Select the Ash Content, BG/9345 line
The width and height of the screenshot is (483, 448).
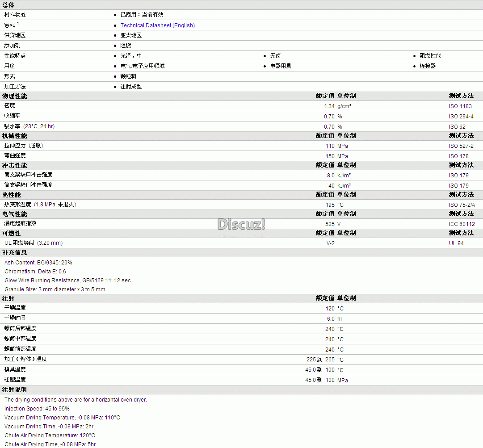[38, 263]
